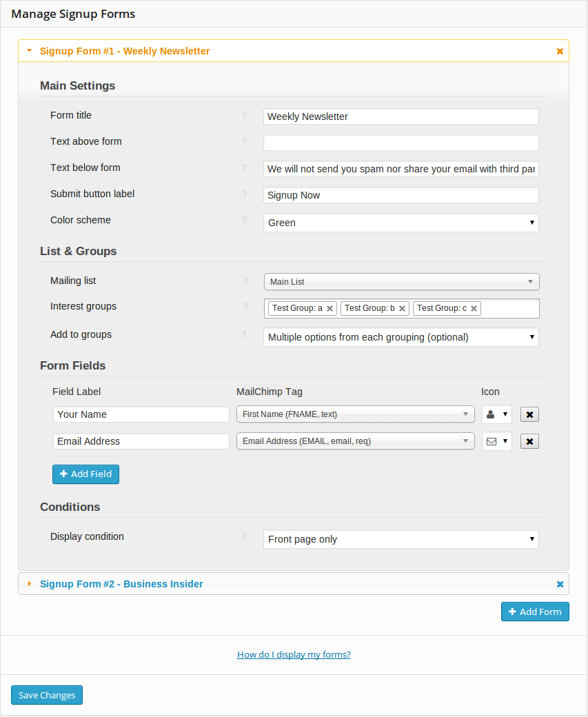Delete the Email Address field row

pyautogui.click(x=529, y=442)
